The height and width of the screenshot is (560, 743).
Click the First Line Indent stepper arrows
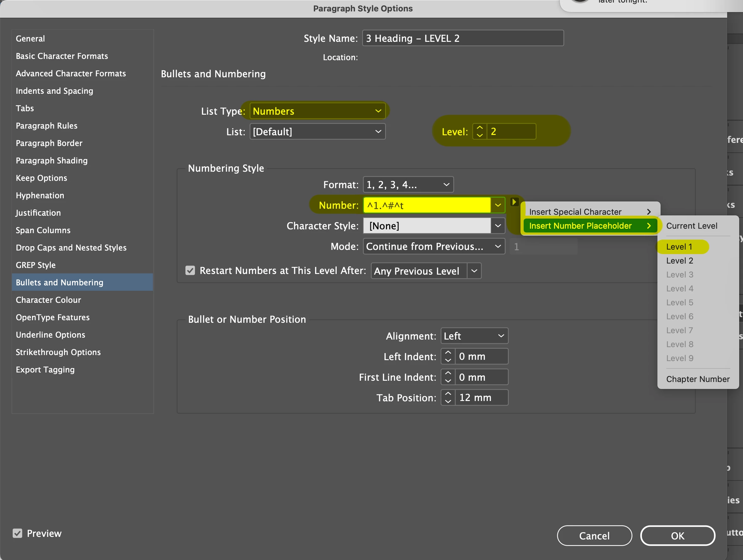[x=448, y=377]
